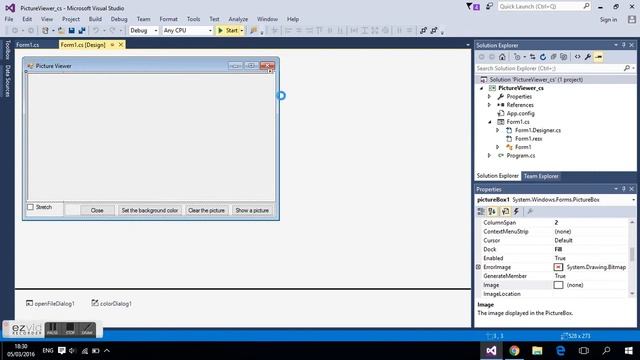Open the Data Sources side panel tab
Image resolution: width=640 pixels, height=360 pixels.
(x=7, y=81)
